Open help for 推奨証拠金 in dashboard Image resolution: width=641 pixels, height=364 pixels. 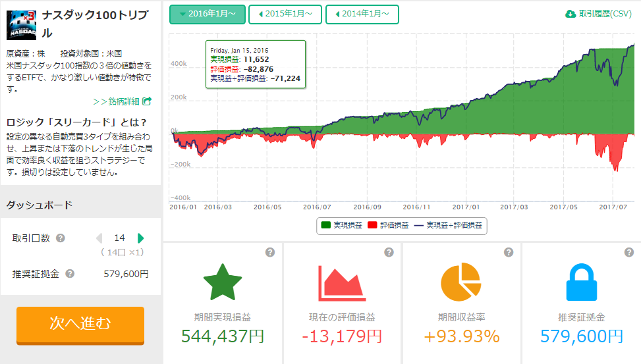tap(70, 274)
